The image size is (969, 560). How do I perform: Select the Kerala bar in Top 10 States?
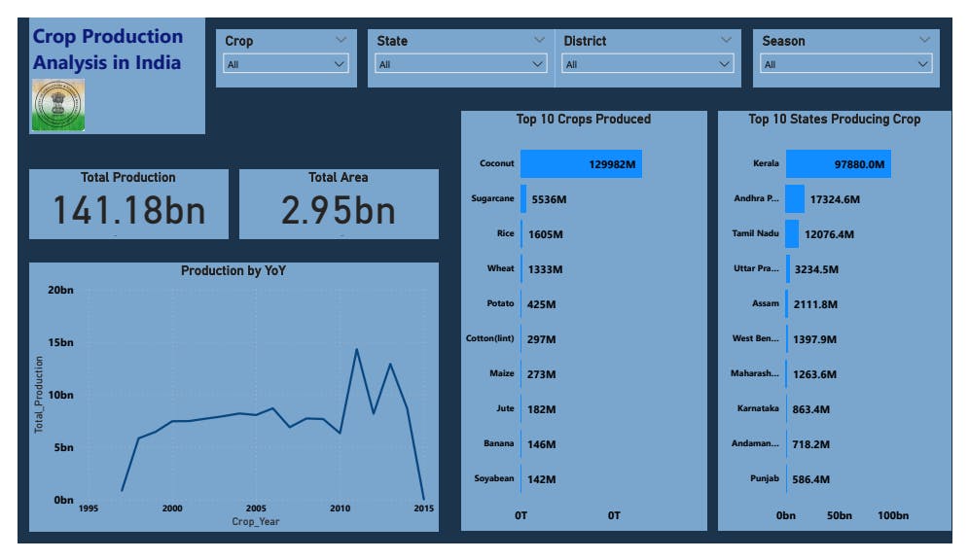pyautogui.click(x=838, y=164)
